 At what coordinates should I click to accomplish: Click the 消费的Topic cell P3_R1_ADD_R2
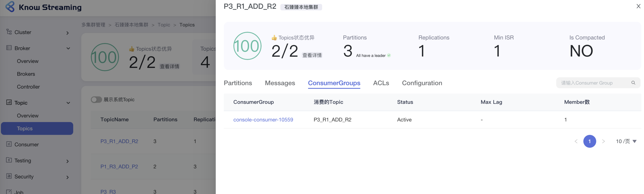pos(333,120)
